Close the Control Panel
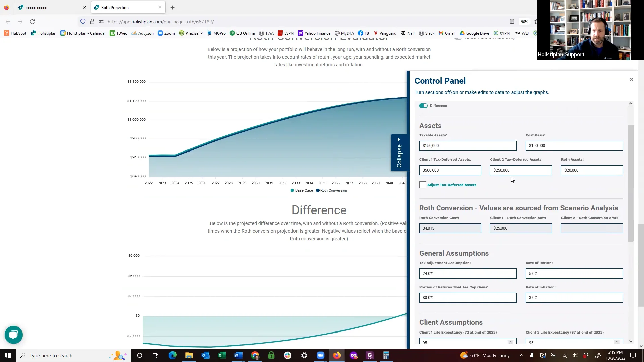 coord(632,79)
